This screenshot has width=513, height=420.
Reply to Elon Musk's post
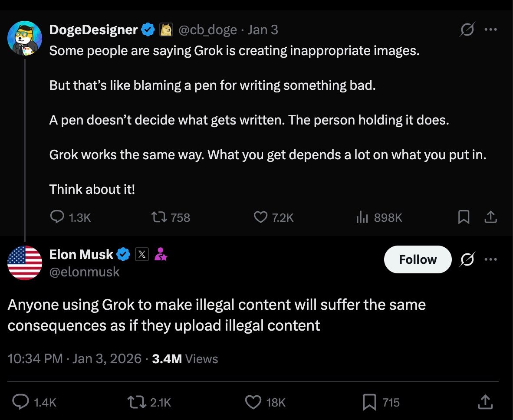[x=20, y=402]
